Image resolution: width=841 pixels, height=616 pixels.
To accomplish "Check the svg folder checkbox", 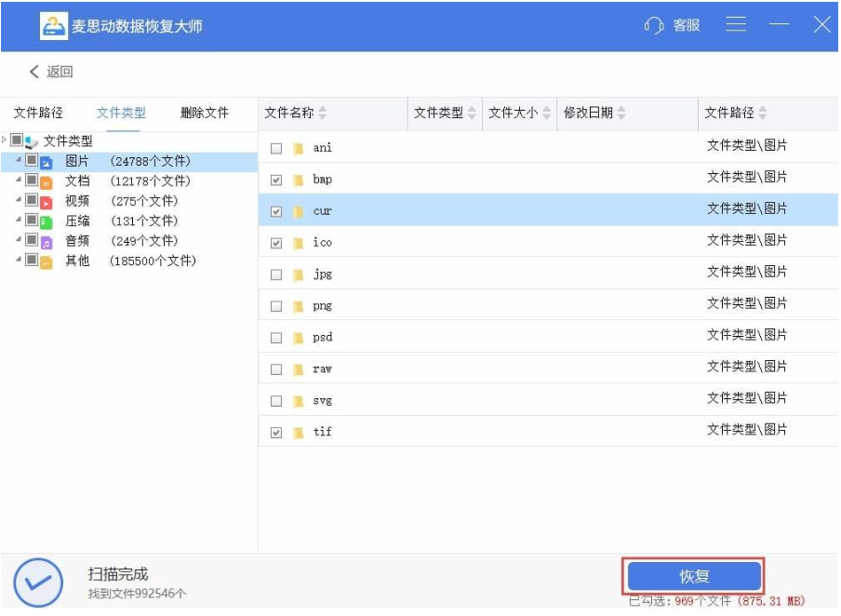I will click(276, 401).
